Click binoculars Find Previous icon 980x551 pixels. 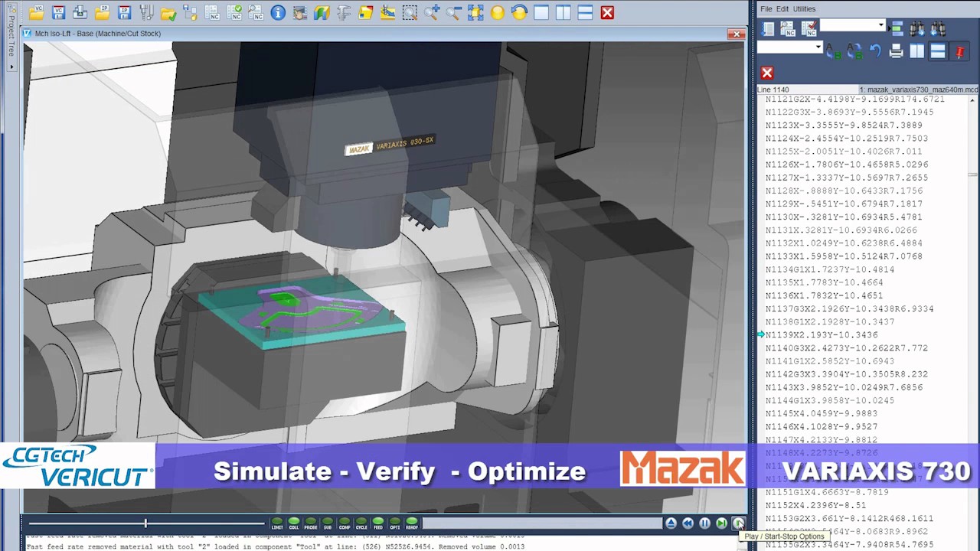pyautogui.click(x=939, y=28)
